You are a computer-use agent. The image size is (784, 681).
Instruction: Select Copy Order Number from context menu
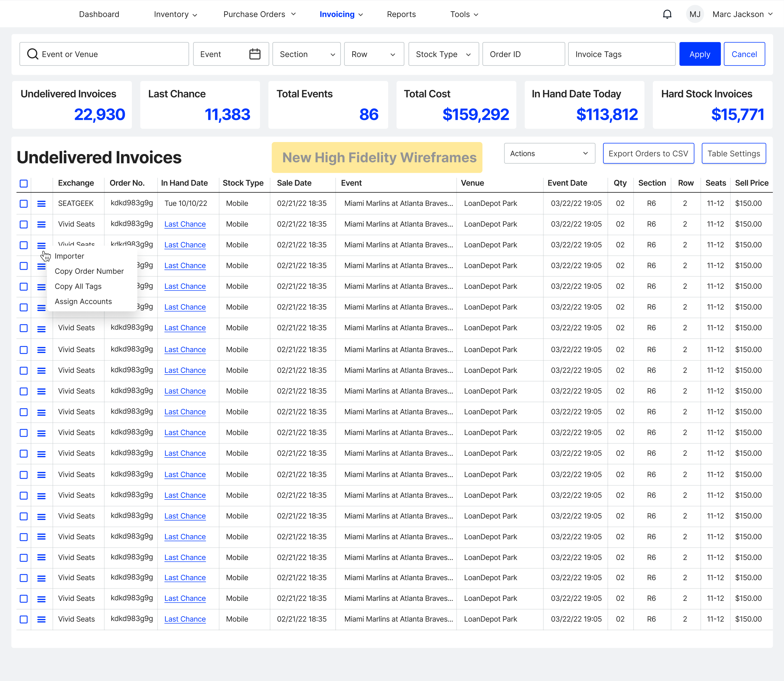[89, 271]
